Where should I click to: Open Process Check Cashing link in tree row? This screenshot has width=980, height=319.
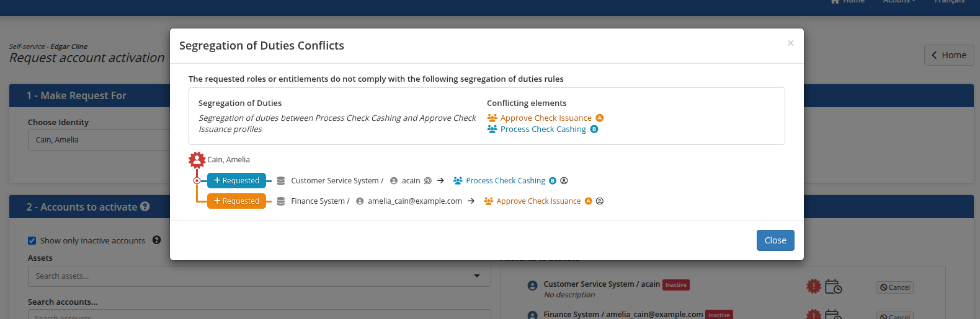click(506, 181)
